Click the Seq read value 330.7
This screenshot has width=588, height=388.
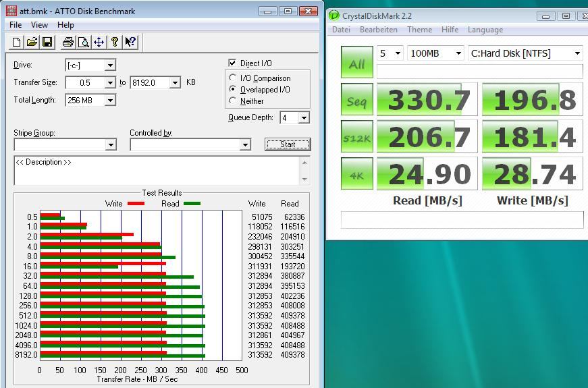[427, 99]
